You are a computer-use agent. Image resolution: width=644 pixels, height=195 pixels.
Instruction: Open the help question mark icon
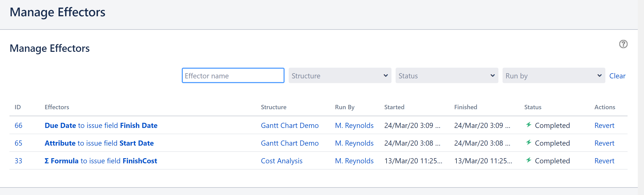pyautogui.click(x=623, y=44)
